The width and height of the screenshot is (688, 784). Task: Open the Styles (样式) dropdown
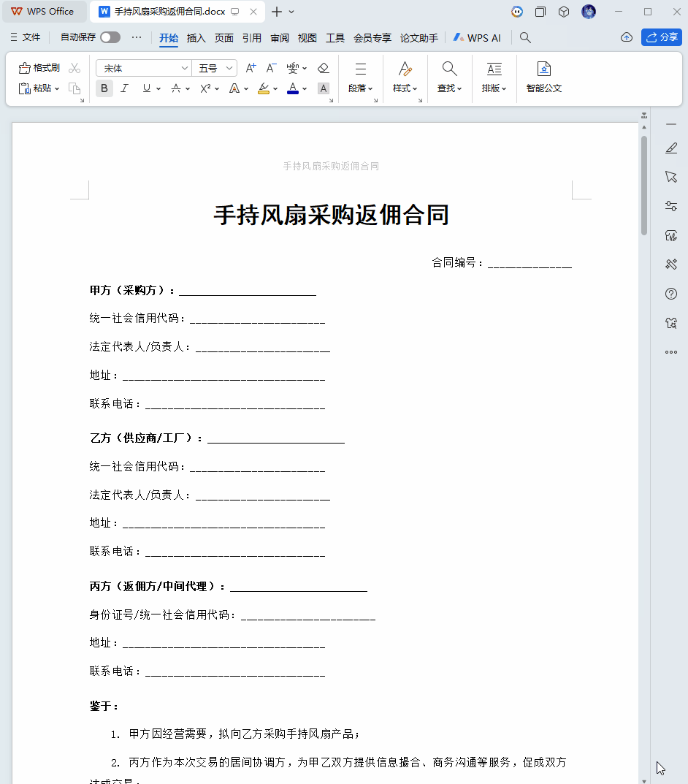click(405, 77)
